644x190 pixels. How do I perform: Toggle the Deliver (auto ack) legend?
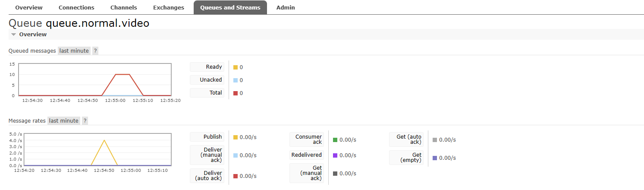tap(207, 175)
